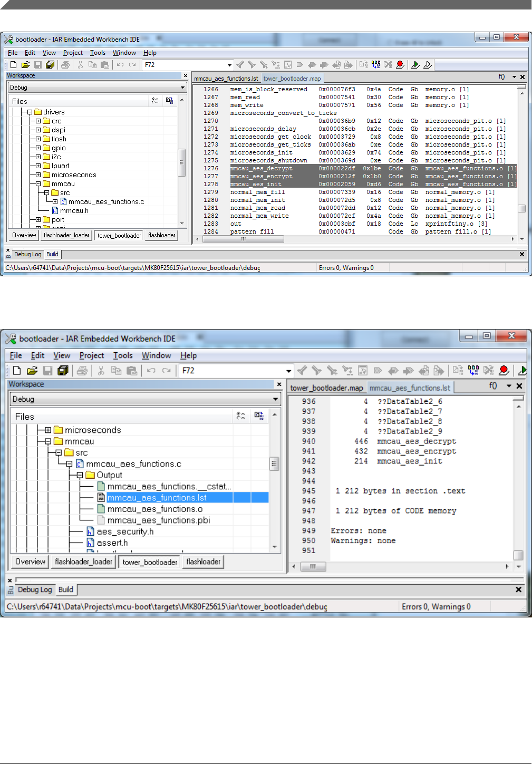Open the Debug Log tab in lower window
This screenshot has width=532, height=764.
35,589
